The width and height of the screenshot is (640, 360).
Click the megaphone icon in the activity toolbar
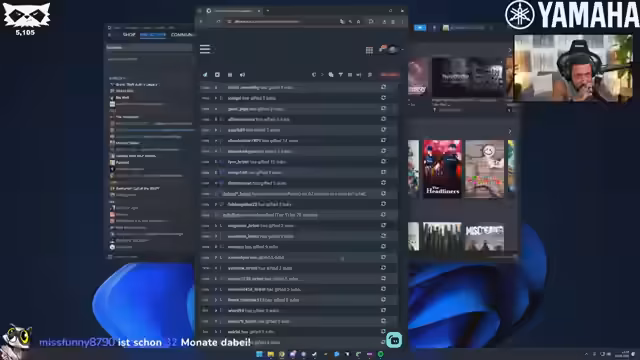pos(242,75)
